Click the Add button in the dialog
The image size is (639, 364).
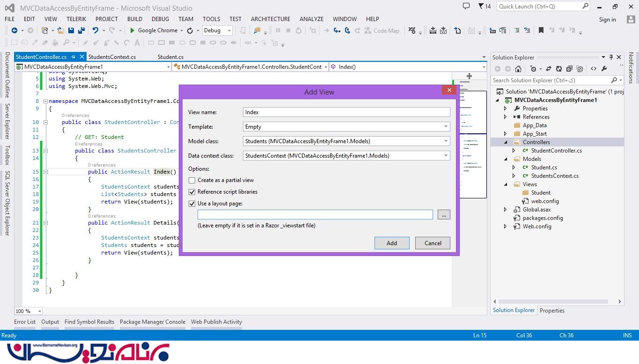392,243
